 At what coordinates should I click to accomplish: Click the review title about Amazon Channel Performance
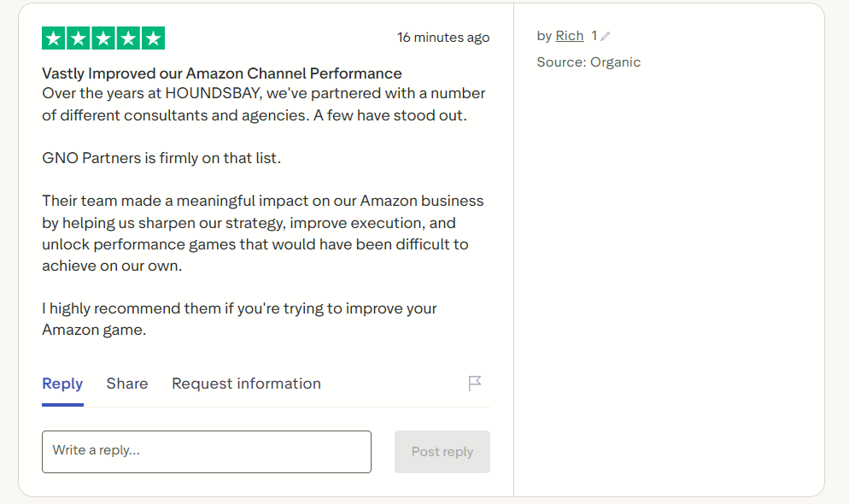coord(222,73)
